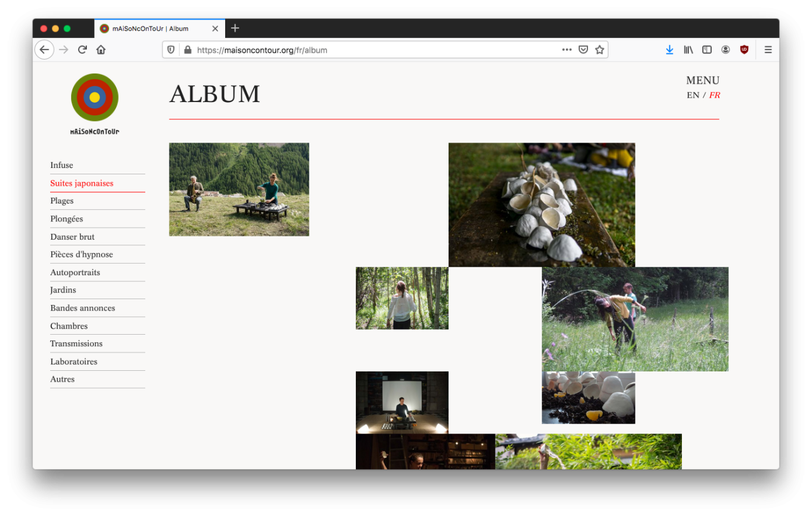Open the mountain meadow performers photo
This screenshot has height=516, width=812.
point(239,190)
